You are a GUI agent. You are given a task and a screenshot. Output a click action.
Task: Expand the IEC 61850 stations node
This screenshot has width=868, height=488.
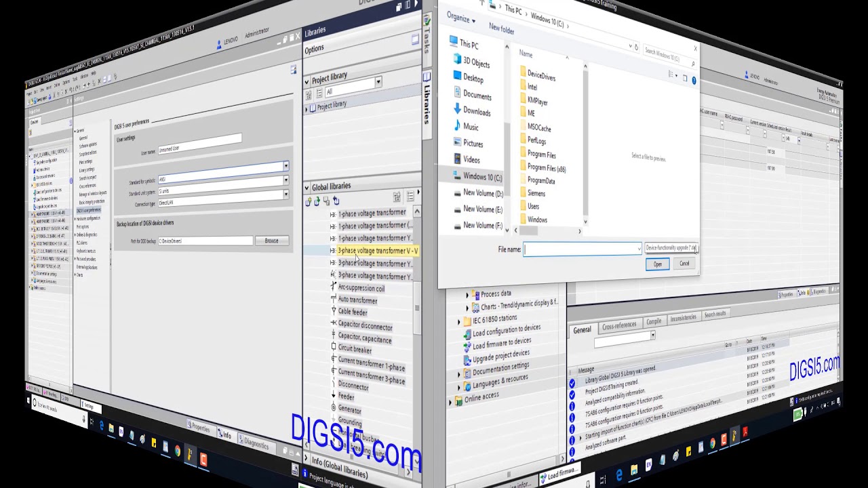pyautogui.click(x=459, y=323)
